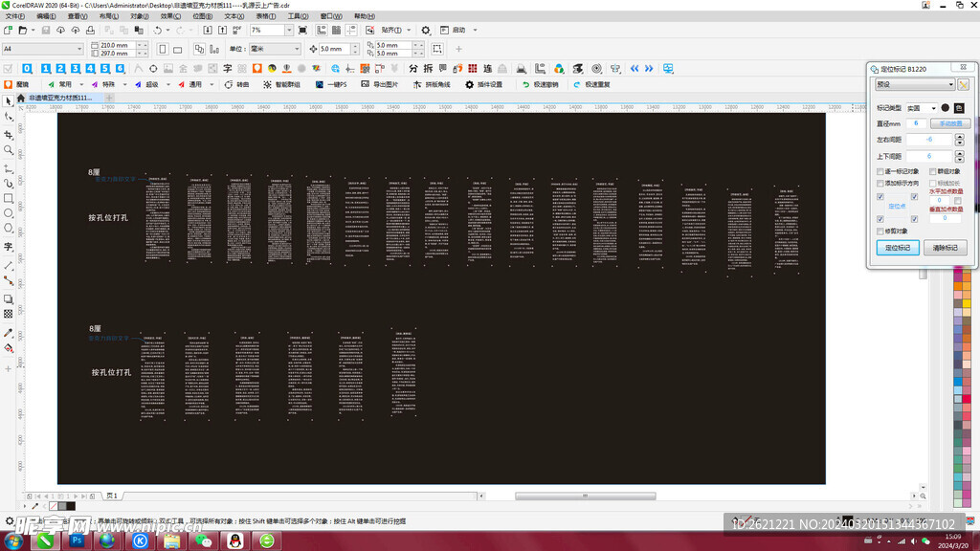This screenshot has height=551, width=980.
Task: Select the Pick tool in toolbox
Action: [9, 100]
